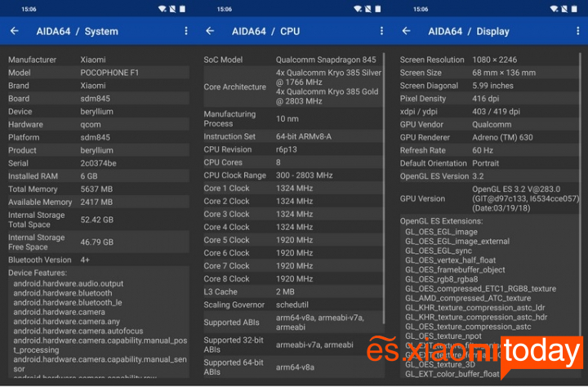Select Screen Diagonal 5.99 inches row
This screenshot has height=387, width=588.
[489, 86]
